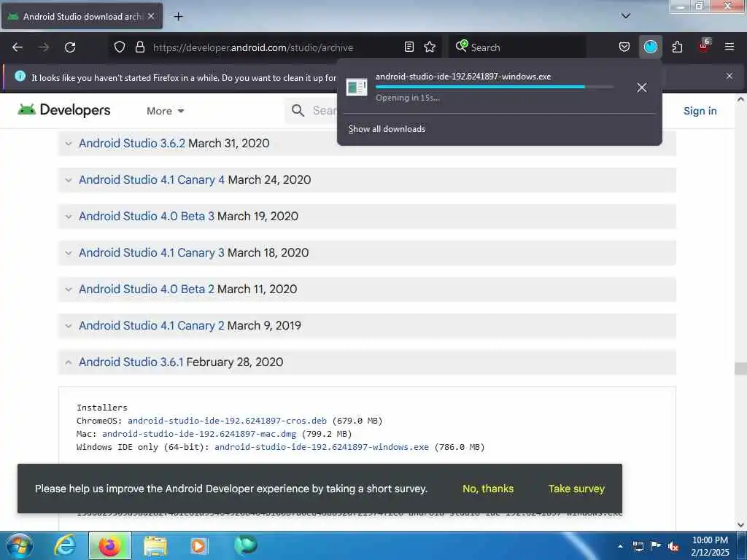Click the info icon in Firefox notification bar
The image size is (747, 560).
pyautogui.click(x=20, y=76)
